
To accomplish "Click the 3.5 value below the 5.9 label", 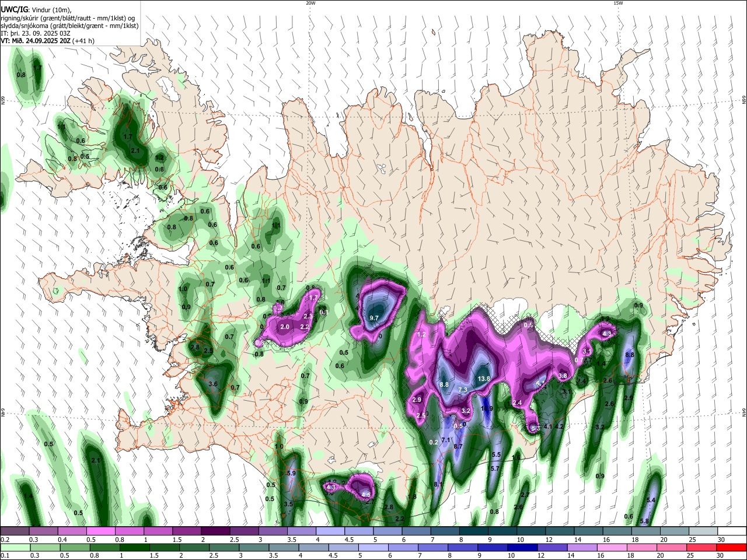I will click(x=288, y=504).
